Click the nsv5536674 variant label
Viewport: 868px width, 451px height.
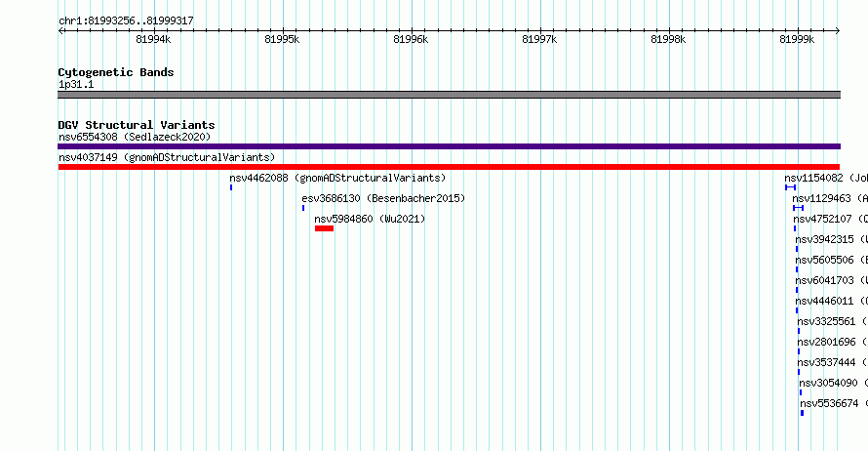click(834, 403)
